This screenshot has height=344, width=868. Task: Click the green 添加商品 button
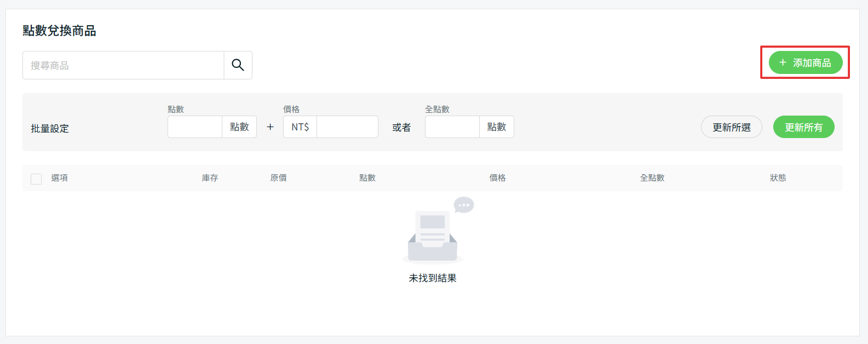pyautogui.click(x=805, y=62)
